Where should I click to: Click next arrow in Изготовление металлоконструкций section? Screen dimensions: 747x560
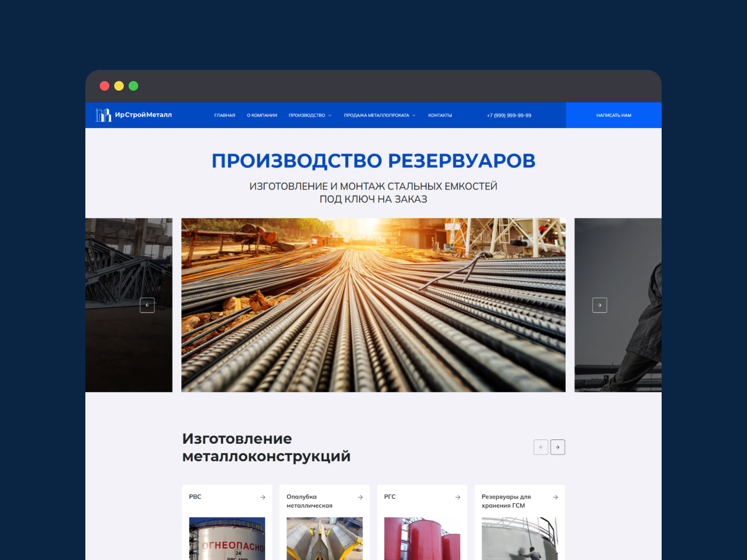pos(558,447)
